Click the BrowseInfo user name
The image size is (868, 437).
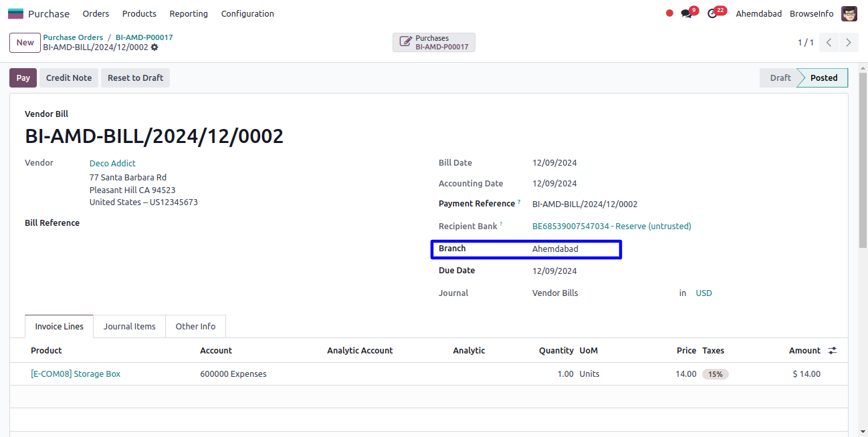point(811,13)
